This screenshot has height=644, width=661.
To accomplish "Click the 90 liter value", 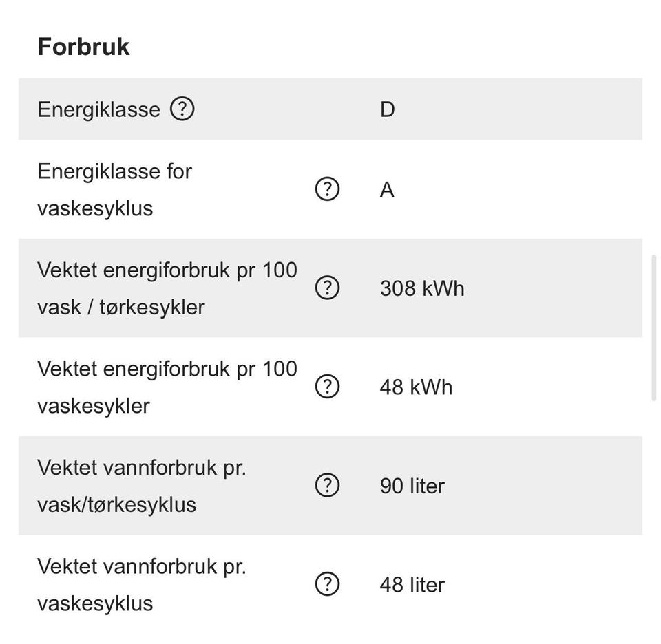I will point(412,486).
